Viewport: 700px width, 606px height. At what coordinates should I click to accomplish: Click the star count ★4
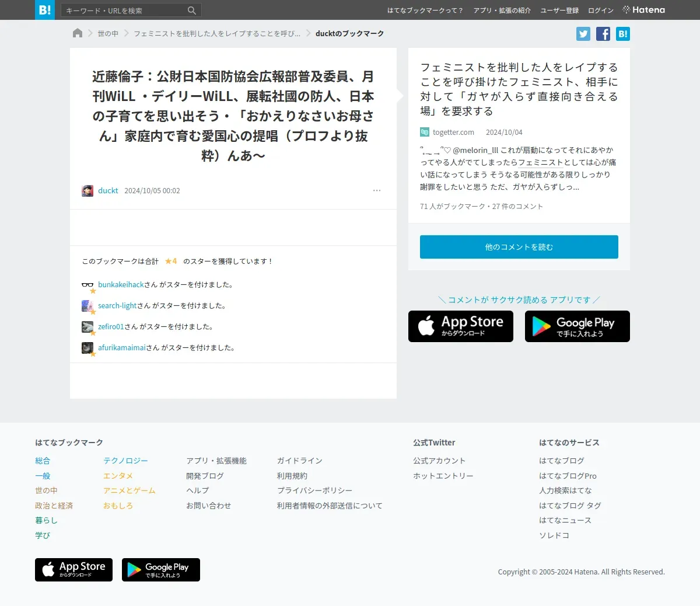click(171, 262)
